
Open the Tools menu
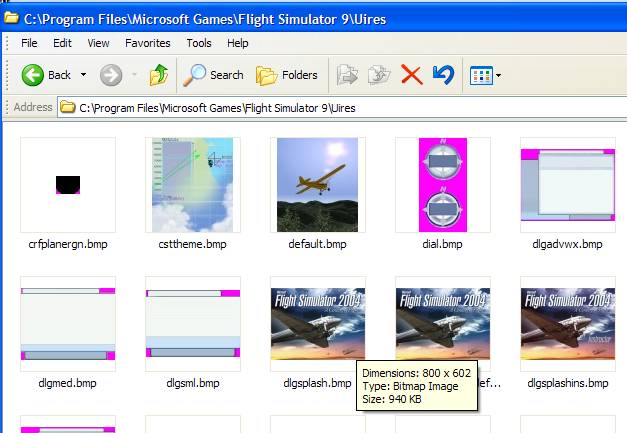pyautogui.click(x=199, y=44)
